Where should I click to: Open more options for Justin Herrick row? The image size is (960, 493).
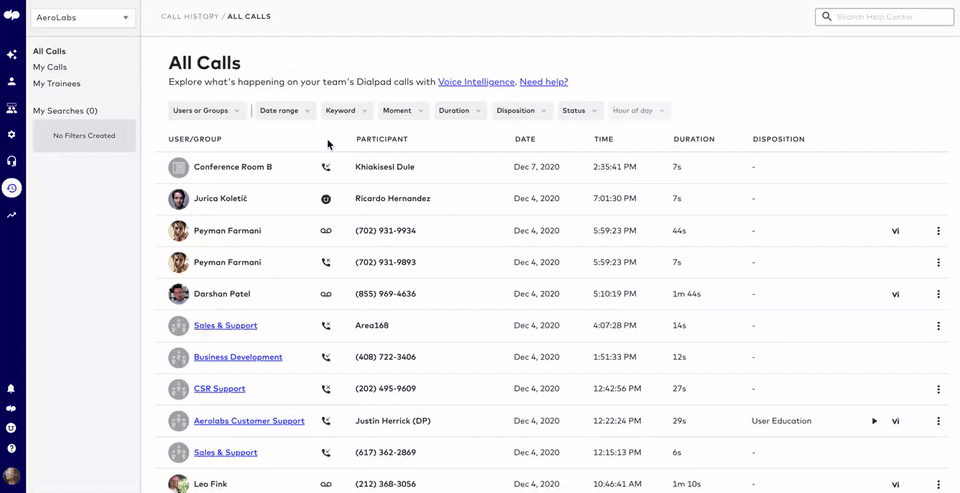click(938, 421)
